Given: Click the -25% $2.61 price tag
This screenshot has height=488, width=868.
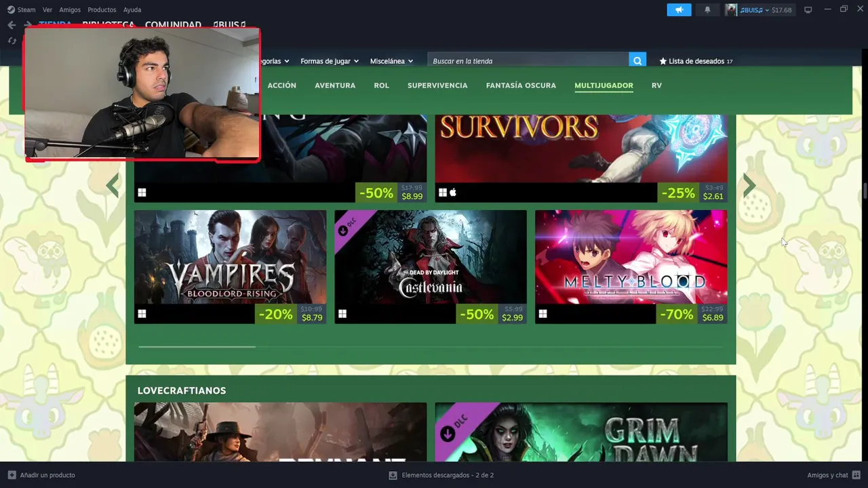Looking at the screenshot, I should 692,192.
